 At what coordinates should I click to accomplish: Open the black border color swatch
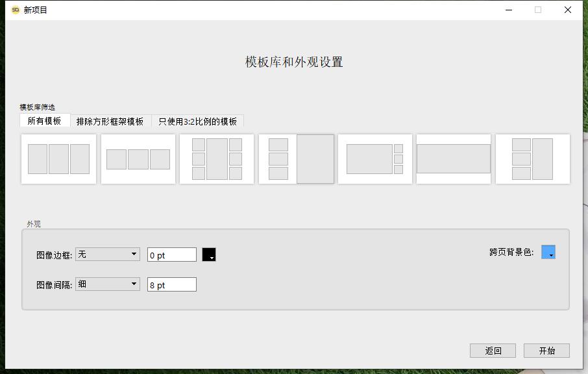tap(209, 255)
